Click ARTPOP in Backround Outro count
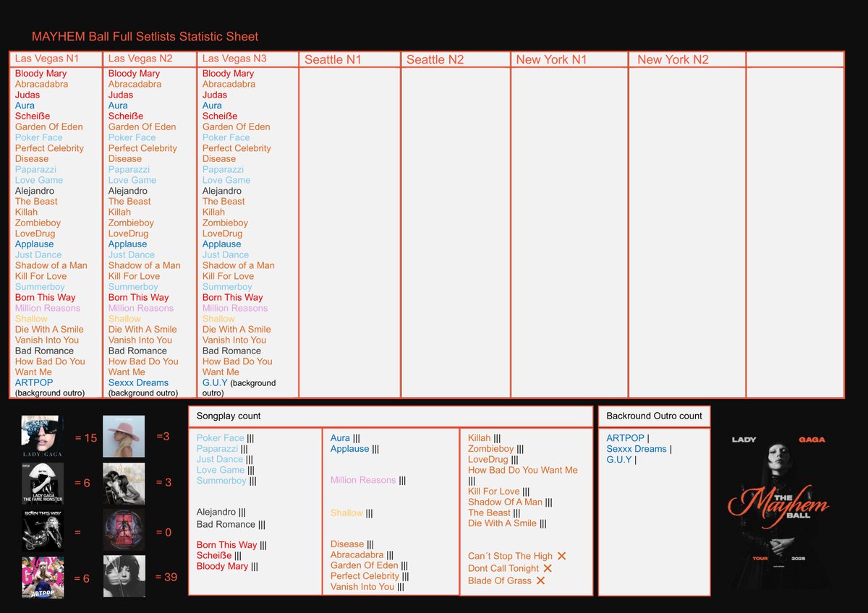868x613 pixels. [625, 438]
